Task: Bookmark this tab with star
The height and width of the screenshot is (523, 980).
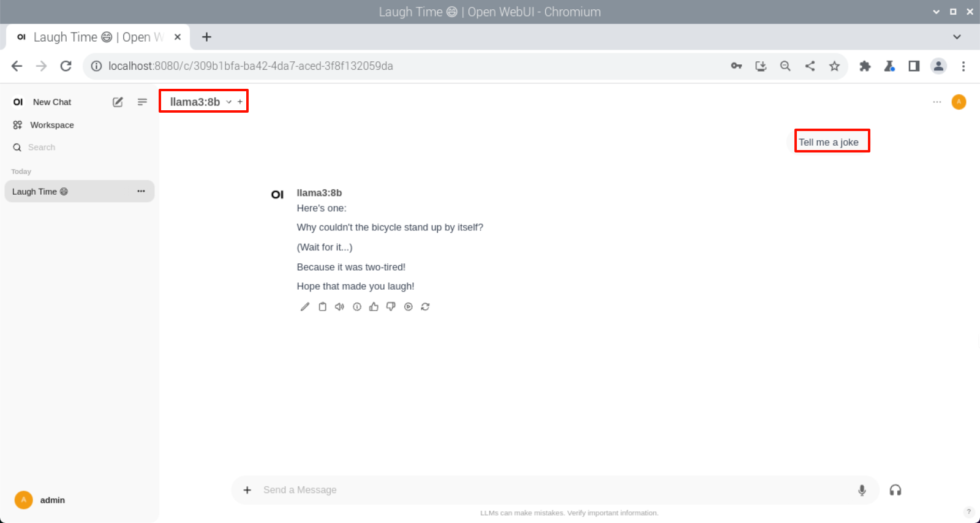Action: [834, 66]
